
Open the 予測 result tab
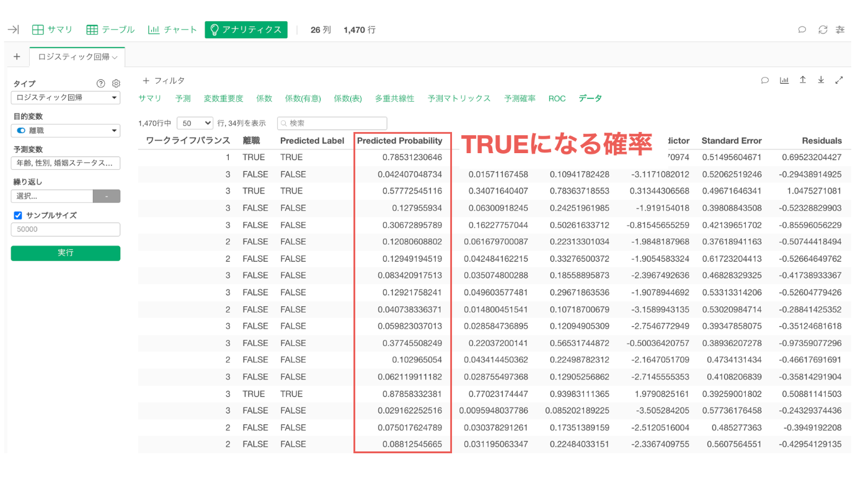tap(183, 99)
